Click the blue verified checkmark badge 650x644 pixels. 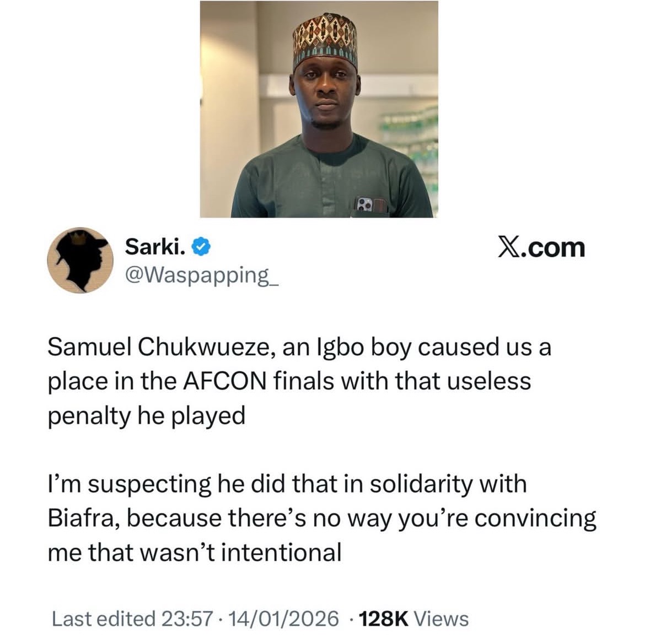(201, 248)
